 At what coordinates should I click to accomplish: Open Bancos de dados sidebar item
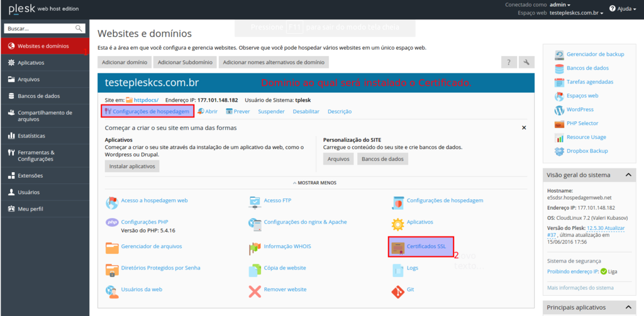coord(45,96)
